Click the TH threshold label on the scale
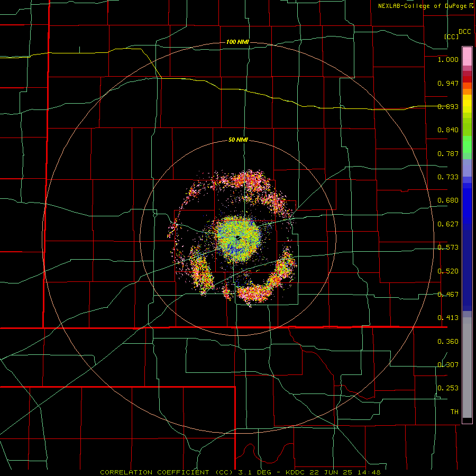The height and width of the screenshot is (476, 476). (454, 412)
